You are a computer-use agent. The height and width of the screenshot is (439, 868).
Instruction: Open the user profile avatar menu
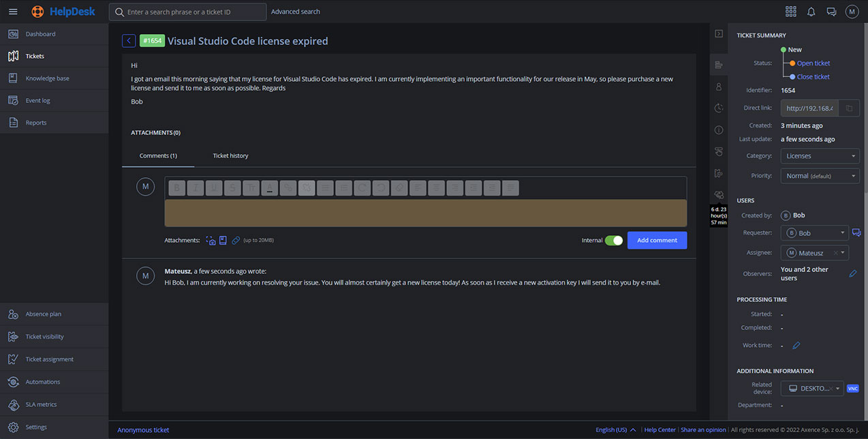click(x=852, y=12)
